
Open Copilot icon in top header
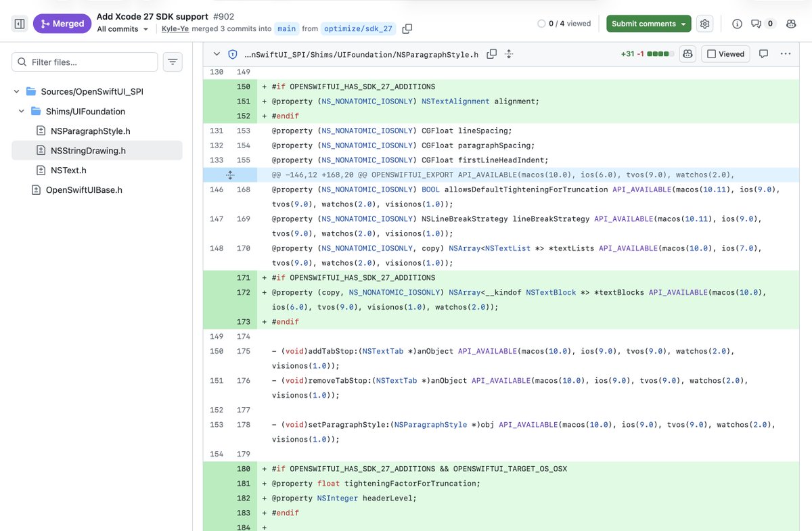tap(791, 24)
